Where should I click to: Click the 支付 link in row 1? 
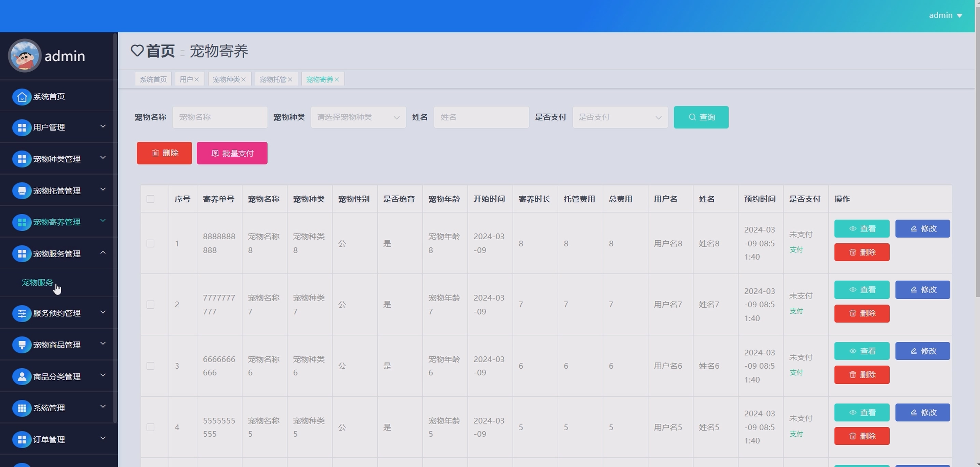point(796,250)
